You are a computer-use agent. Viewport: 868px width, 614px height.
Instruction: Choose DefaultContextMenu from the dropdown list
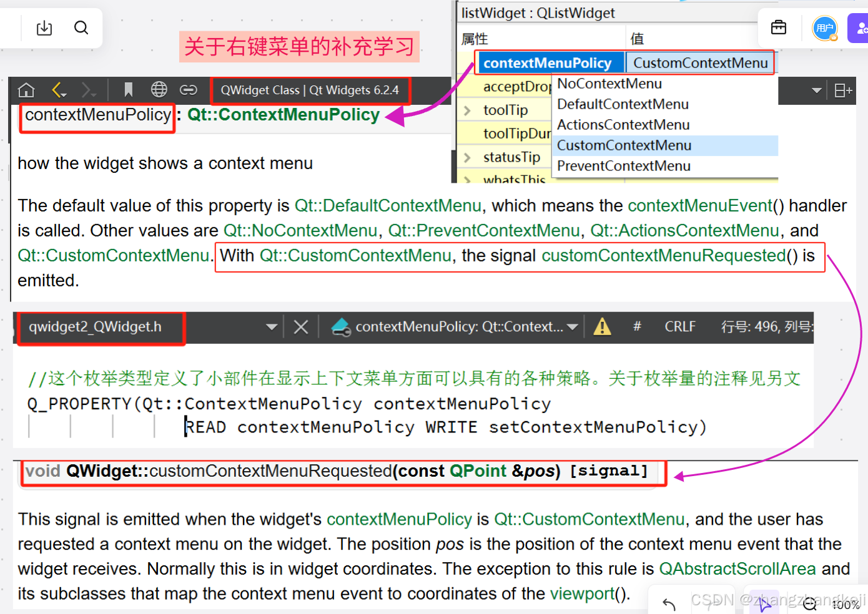(623, 104)
